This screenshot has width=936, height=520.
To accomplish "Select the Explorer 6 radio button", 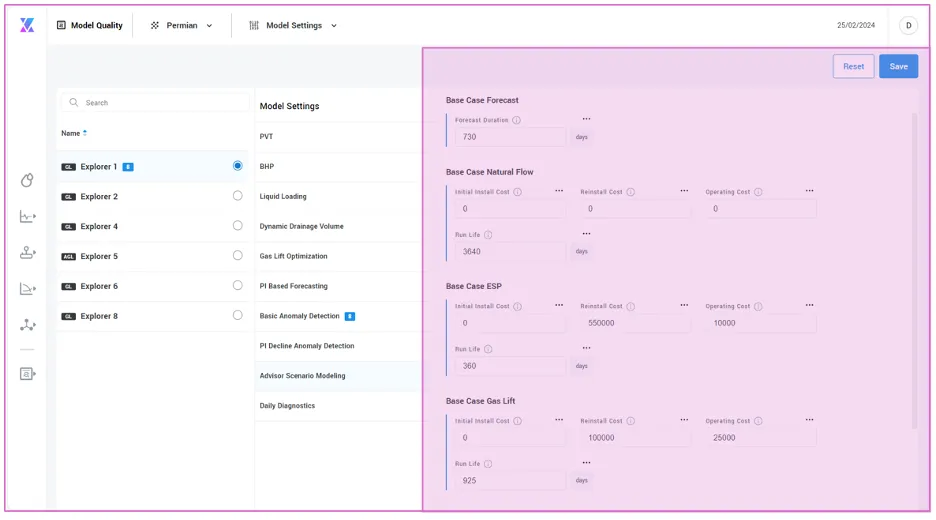I will (238, 285).
